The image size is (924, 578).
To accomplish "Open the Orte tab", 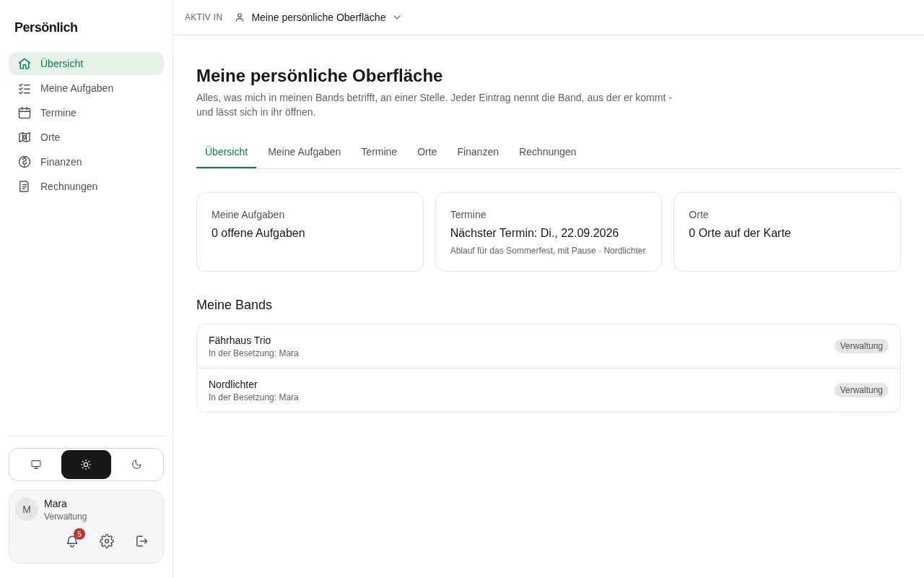I will click(x=427, y=152).
